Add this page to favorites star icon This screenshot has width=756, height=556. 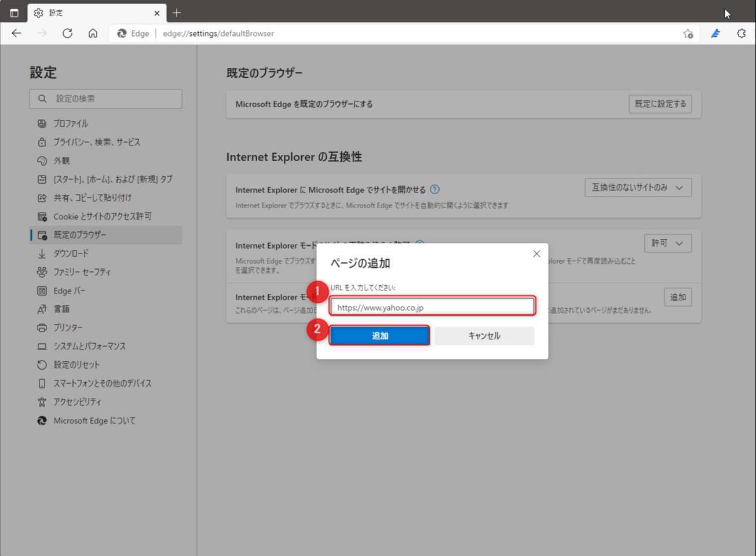[x=688, y=34]
